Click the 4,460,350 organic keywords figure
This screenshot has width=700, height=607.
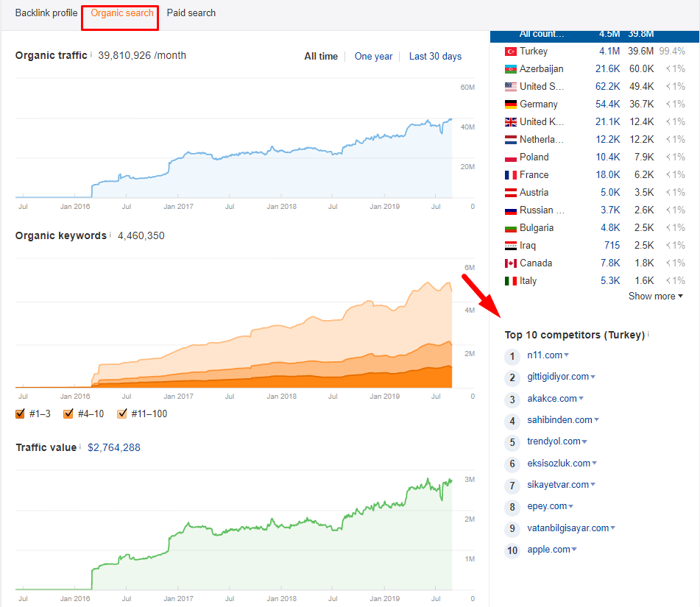click(x=141, y=235)
